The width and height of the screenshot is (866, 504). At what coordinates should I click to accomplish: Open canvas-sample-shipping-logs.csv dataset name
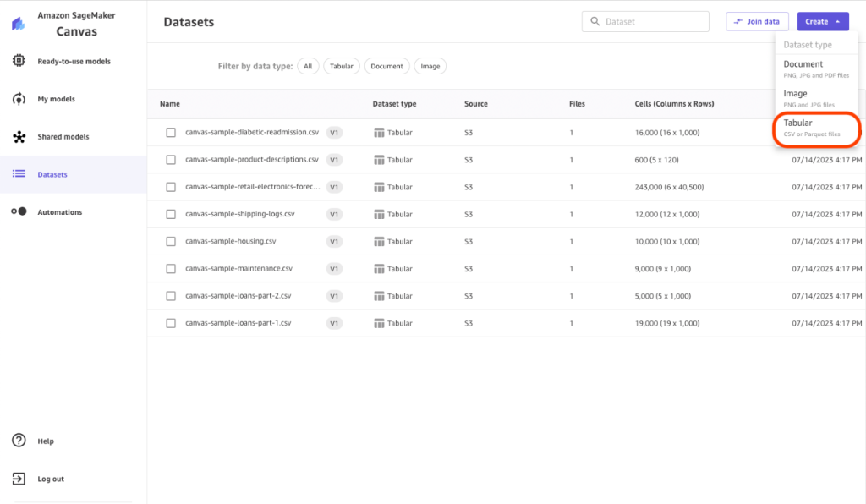pyautogui.click(x=239, y=214)
